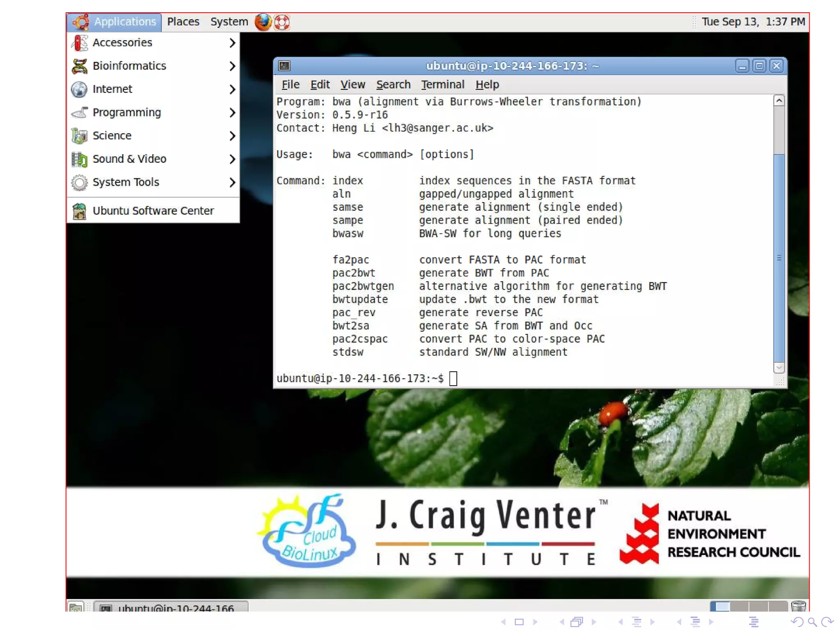Expand the Science submenu arrow
The image size is (840, 630).
click(x=232, y=136)
